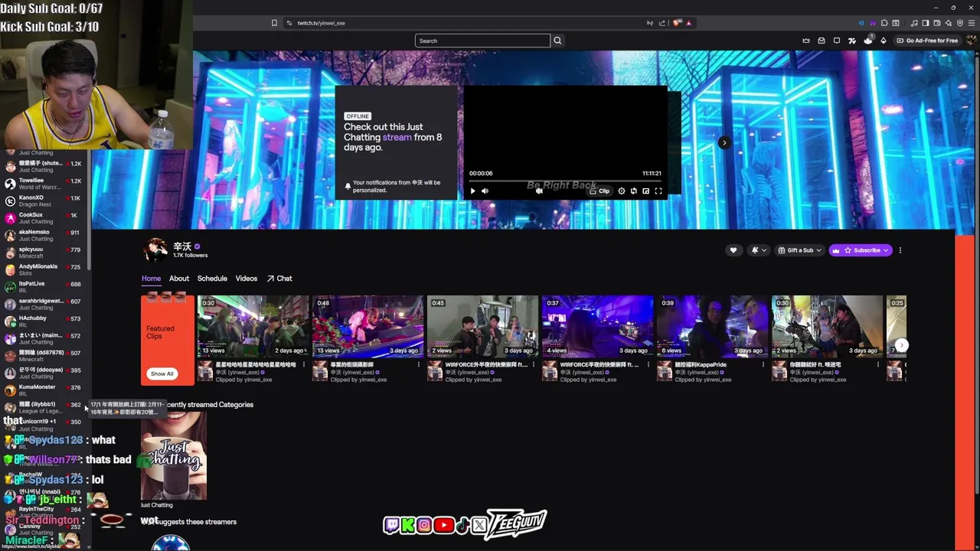
Task: Toggle fullscreen on the video player
Action: [x=658, y=191]
